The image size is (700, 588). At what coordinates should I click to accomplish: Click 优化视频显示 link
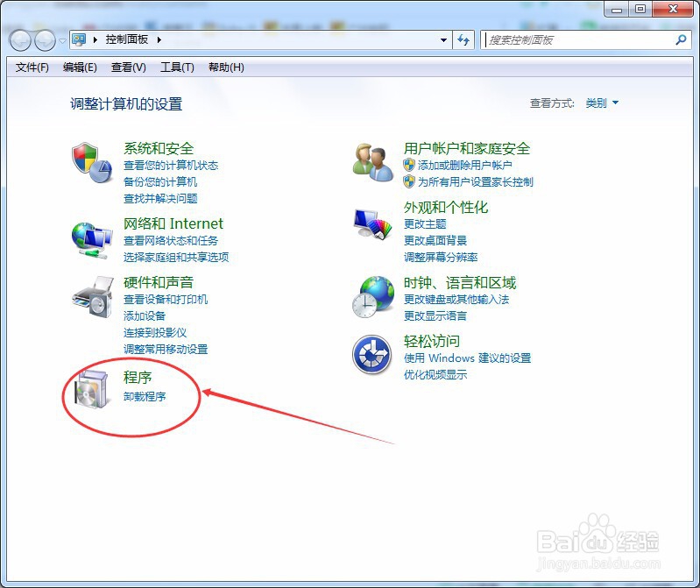[435, 374]
